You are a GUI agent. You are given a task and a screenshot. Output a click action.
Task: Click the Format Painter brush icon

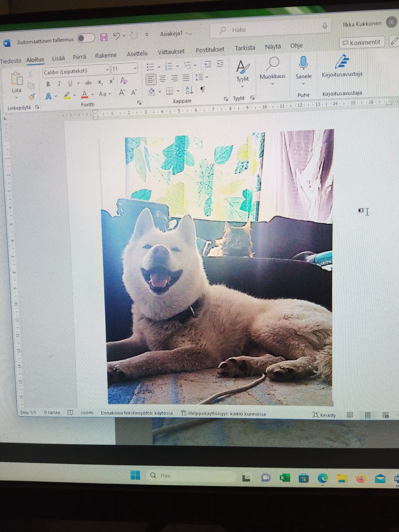pos(32,97)
